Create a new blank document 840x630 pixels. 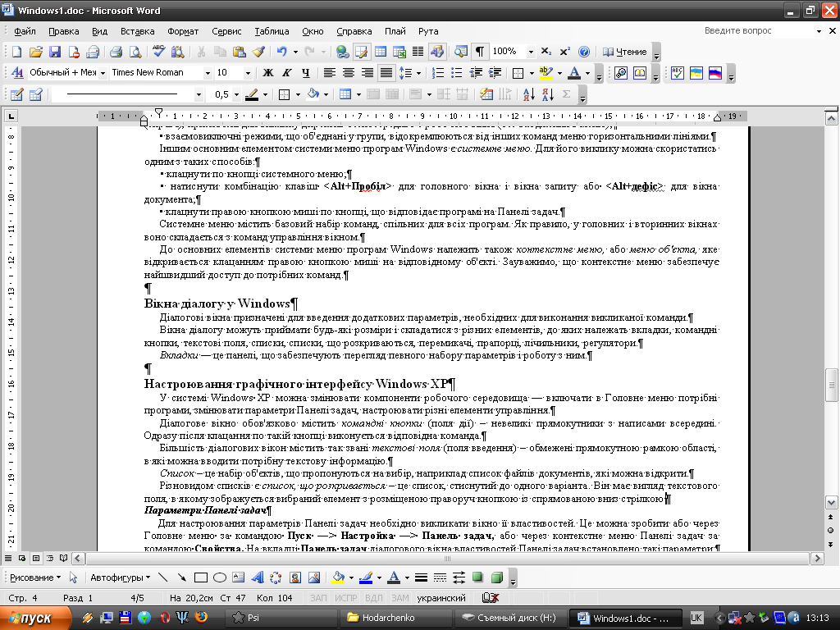coord(16,52)
